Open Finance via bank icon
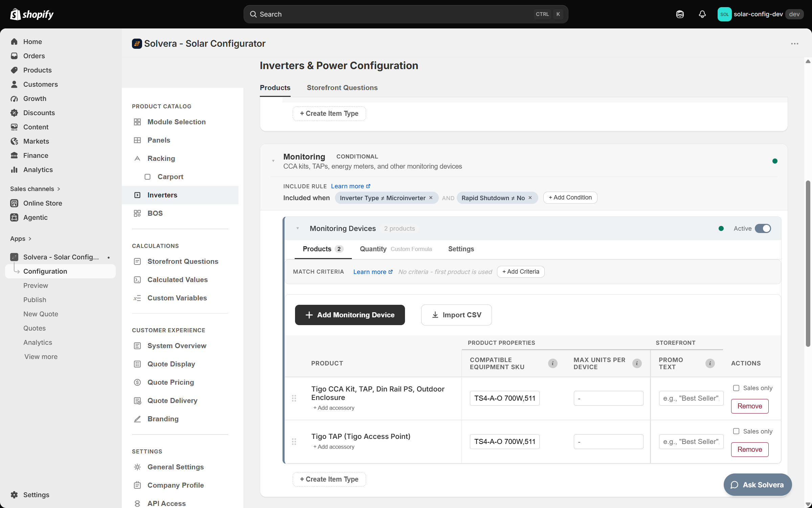This screenshot has height=508, width=812. click(x=14, y=155)
